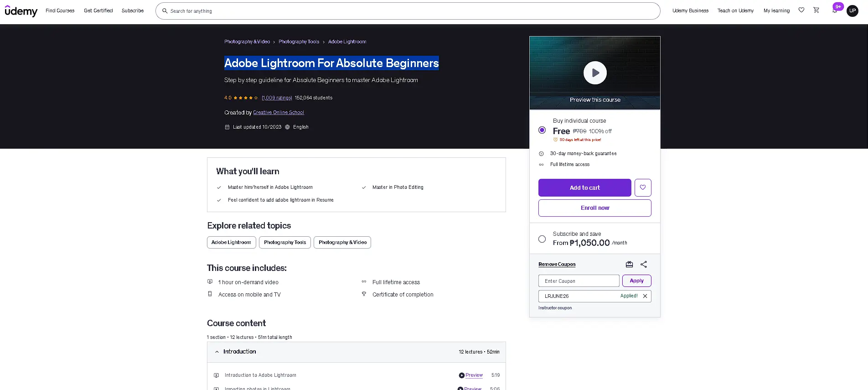Screen dimensions: 868x390
Task: Click Master in Photo Editing item
Action: point(398,187)
